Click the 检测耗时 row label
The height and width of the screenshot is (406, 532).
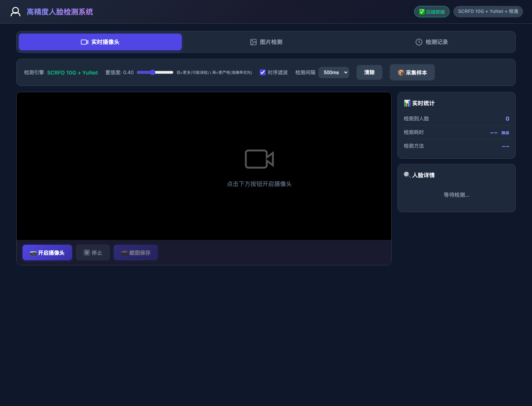[414, 132]
